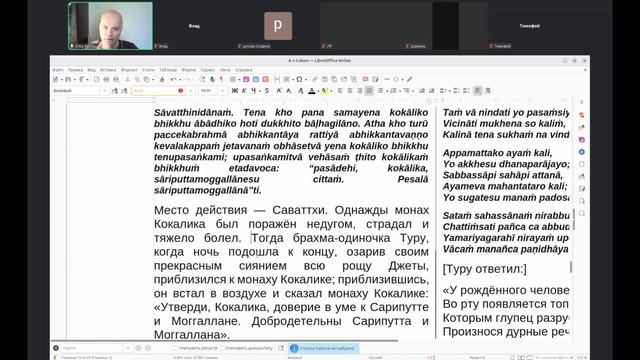
Task: Align paragraph left
Action: tap(340, 91)
